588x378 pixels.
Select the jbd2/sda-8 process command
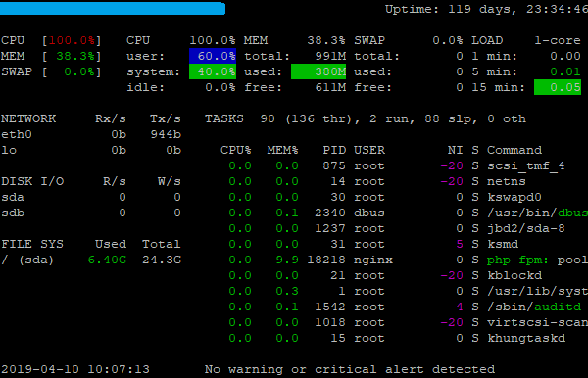[x=526, y=228]
